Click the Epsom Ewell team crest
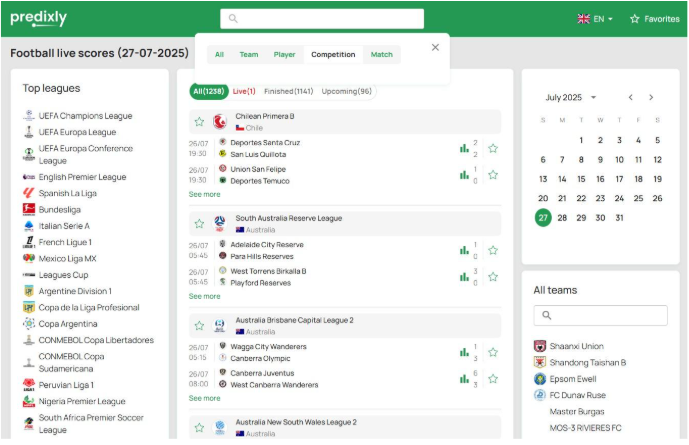 pos(540,379)
